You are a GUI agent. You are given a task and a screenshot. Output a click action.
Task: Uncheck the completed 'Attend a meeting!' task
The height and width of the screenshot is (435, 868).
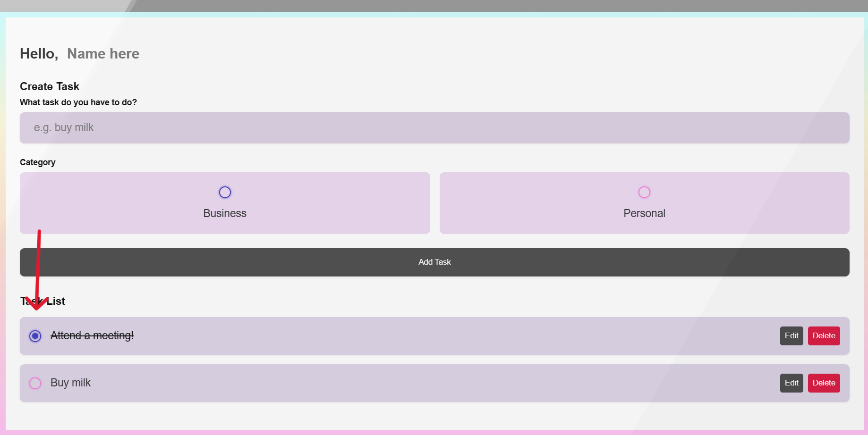click(35, 336)
